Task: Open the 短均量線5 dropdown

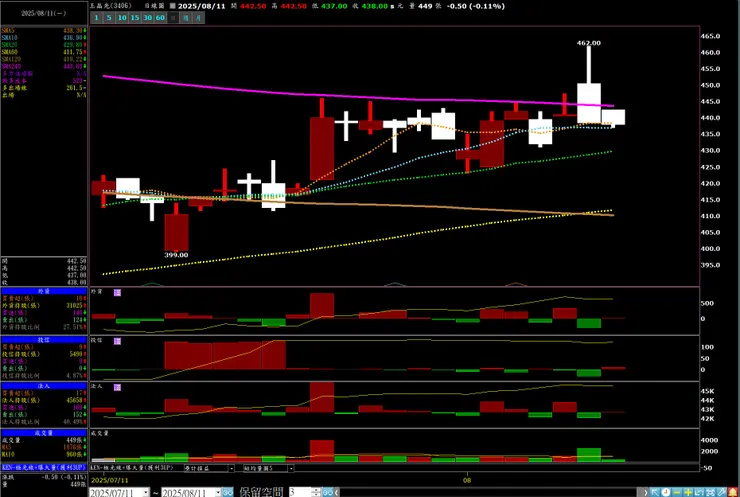Action: (291, 468)
